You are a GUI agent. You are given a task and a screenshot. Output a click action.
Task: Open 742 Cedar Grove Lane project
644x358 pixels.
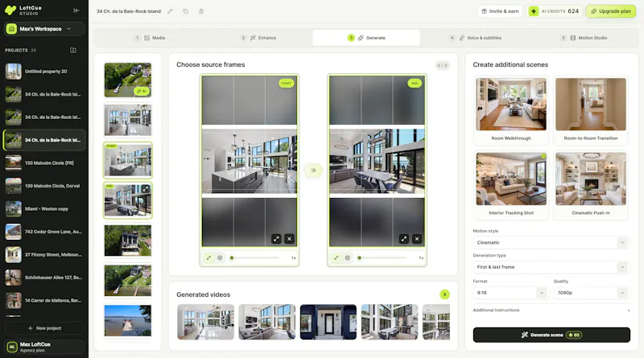44,232
